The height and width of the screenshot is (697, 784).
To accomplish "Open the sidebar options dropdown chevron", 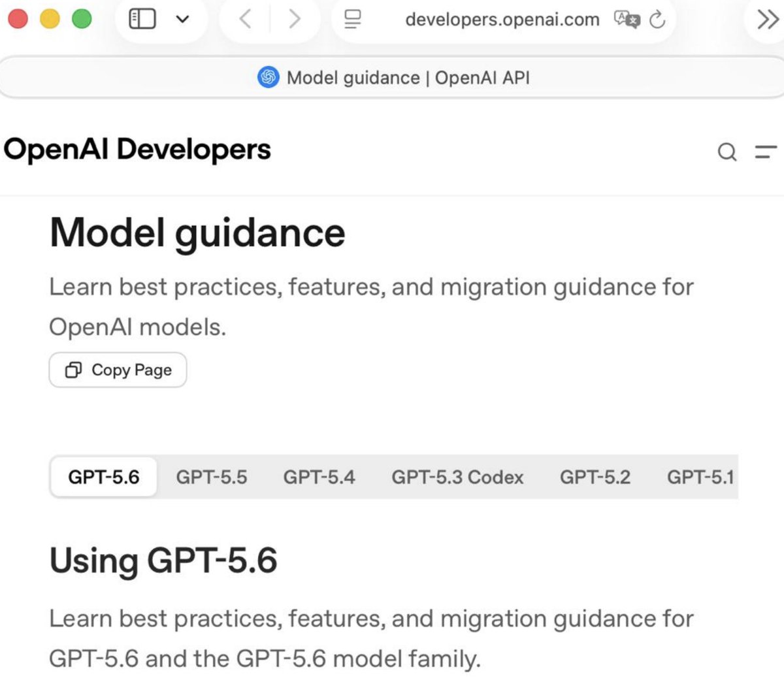I will coord(183,19).
